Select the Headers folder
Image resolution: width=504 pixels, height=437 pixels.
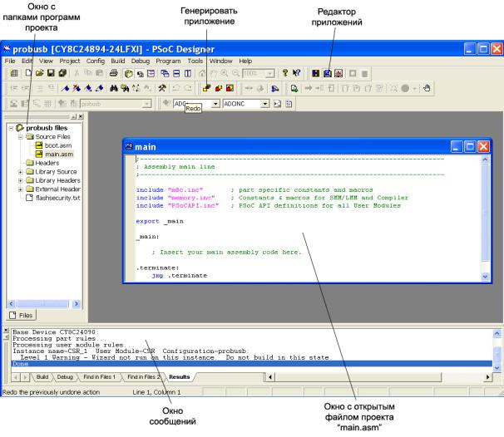[x=47, y=163]
